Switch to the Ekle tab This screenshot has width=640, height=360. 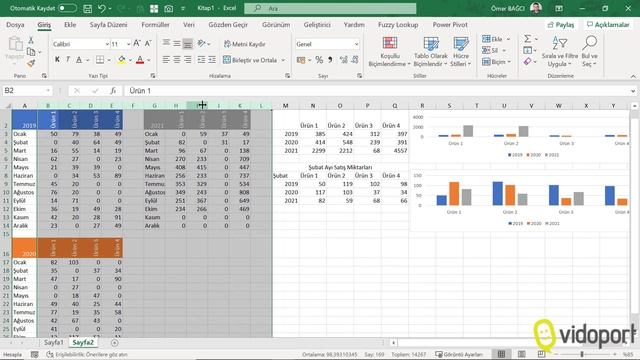[x=70, y=24]
